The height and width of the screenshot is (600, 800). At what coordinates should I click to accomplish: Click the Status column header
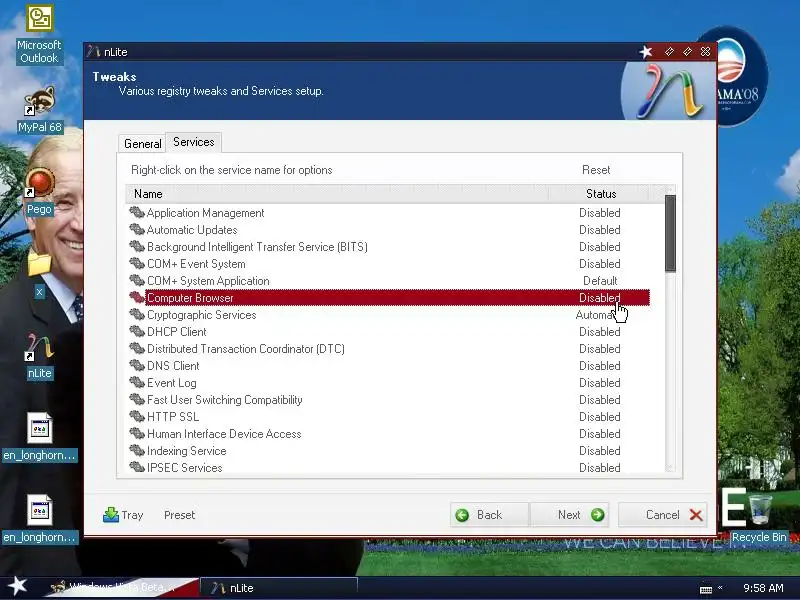[x=601, y=194]
